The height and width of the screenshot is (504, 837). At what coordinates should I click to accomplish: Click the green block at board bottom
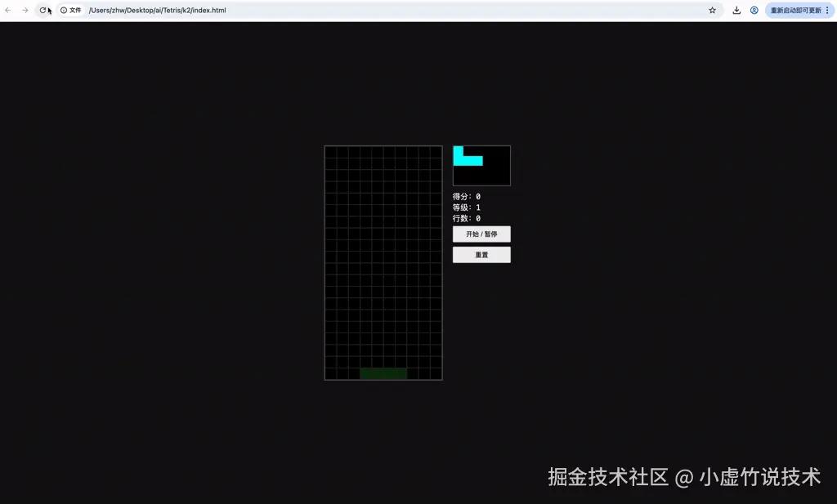[x=383, y=373]
